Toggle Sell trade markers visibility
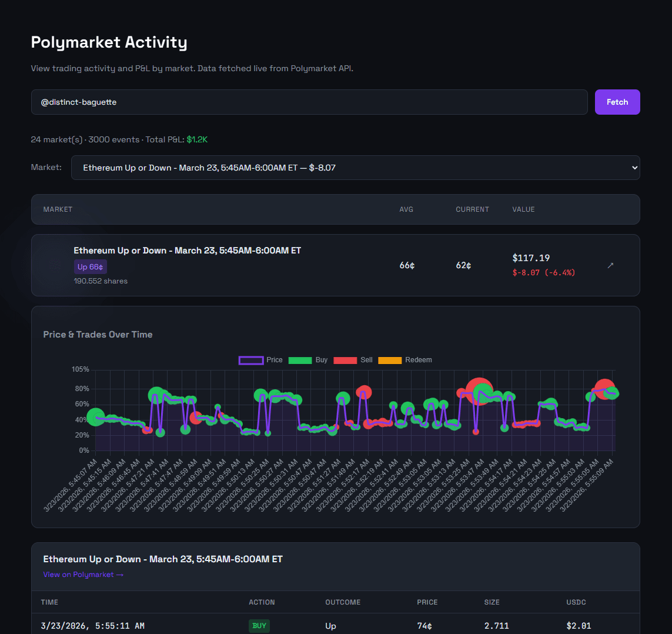672x634 pixels. 345,359
